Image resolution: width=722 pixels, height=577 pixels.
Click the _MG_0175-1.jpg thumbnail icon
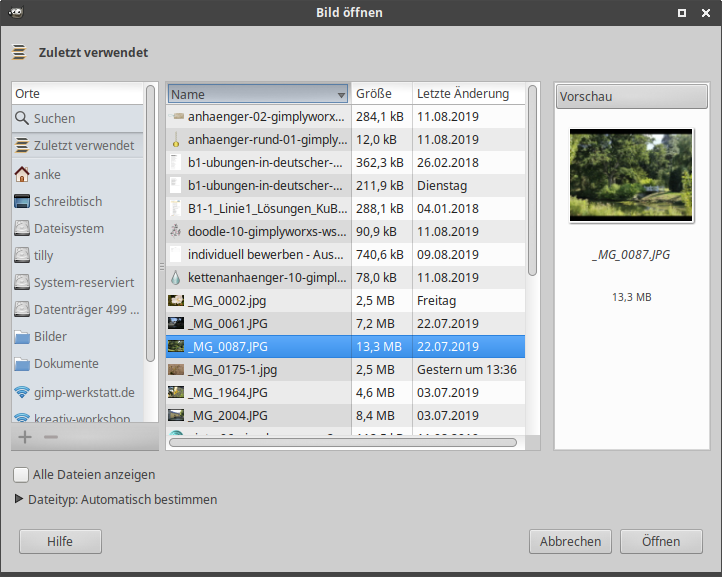176,369
